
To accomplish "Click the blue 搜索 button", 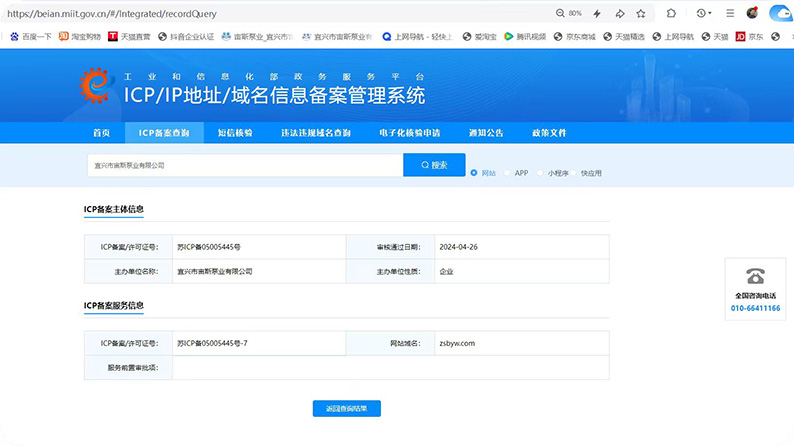I will (434, 165).
